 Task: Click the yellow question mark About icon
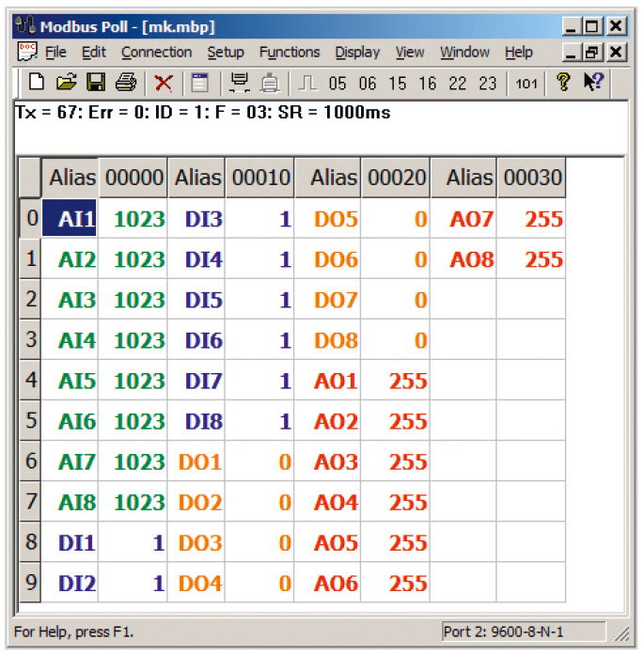563,82
